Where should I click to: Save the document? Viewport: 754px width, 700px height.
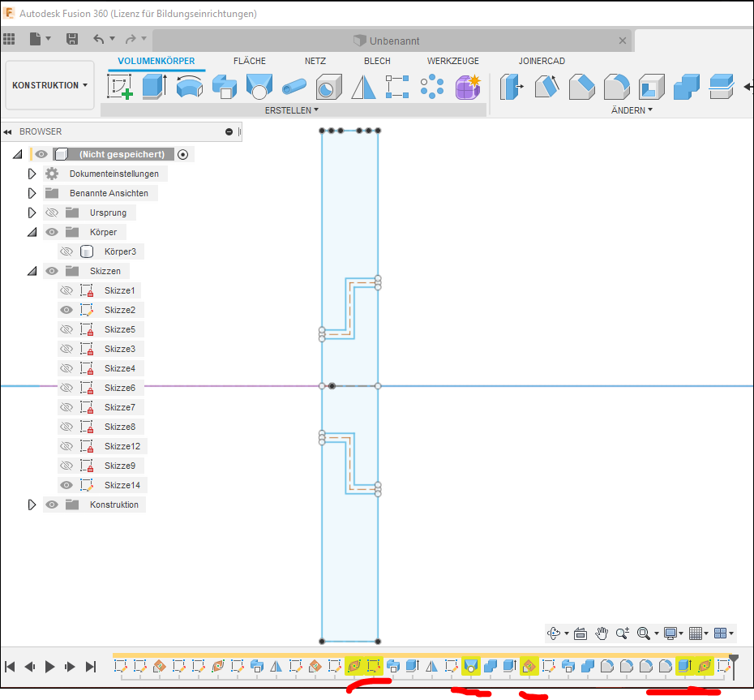coord(72,38)
